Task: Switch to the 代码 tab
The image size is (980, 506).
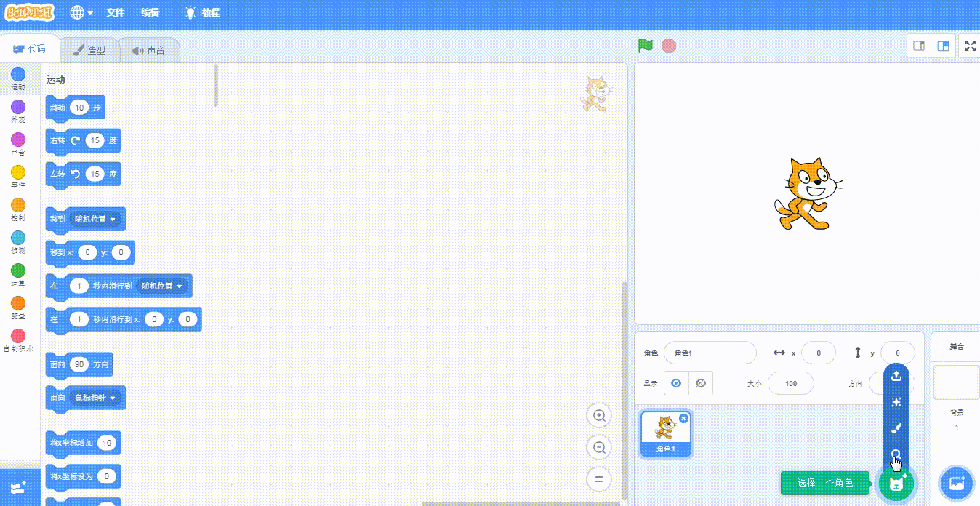Action: click(29, 49)
